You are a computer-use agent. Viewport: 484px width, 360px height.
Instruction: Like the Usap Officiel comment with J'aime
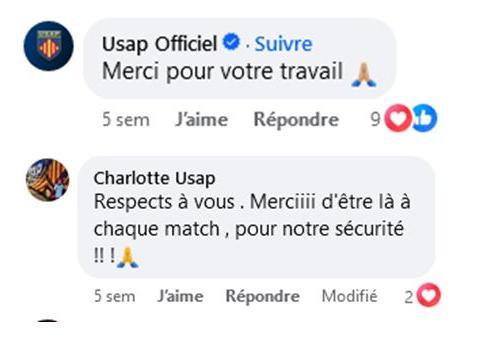coord(202,119)
